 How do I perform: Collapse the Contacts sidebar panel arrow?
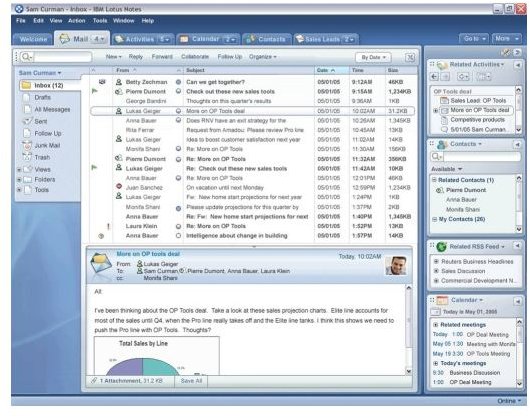point(517,145)
